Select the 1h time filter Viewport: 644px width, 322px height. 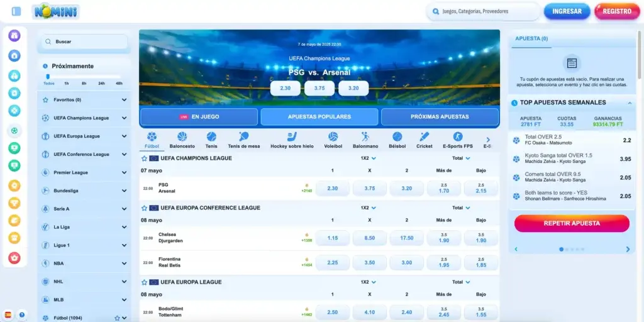coord(67,84)
